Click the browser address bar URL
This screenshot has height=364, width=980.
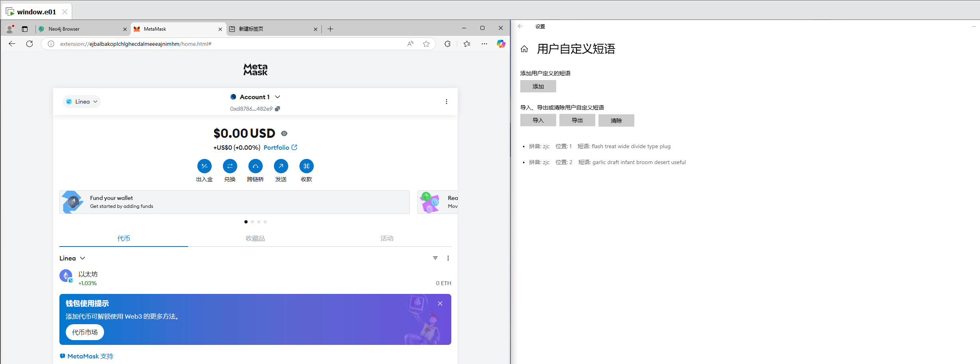[136, 44]
